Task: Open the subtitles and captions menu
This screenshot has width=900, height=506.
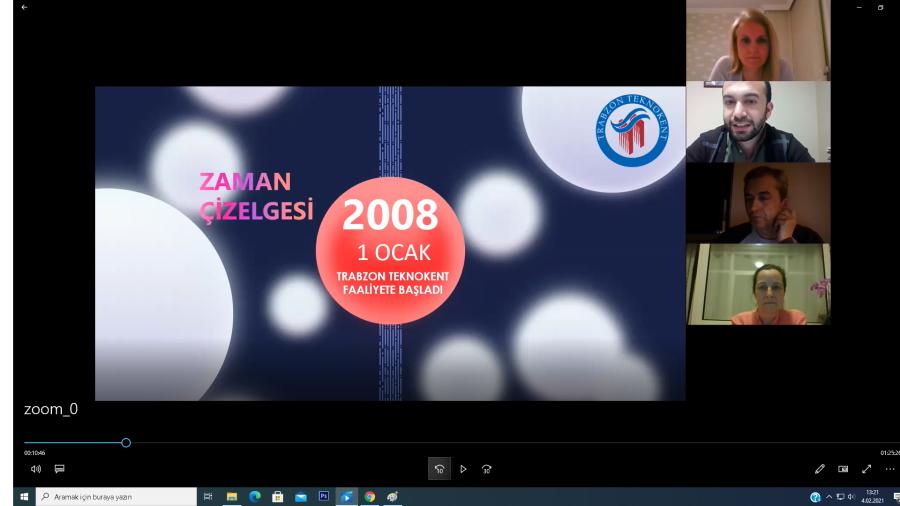Action: (x=60, y=468)
